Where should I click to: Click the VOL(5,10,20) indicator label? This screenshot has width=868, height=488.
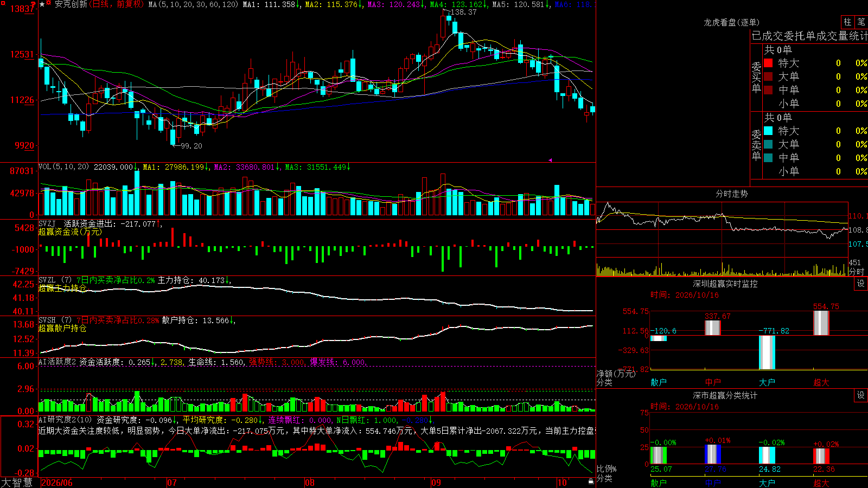[x=64, y=167]
